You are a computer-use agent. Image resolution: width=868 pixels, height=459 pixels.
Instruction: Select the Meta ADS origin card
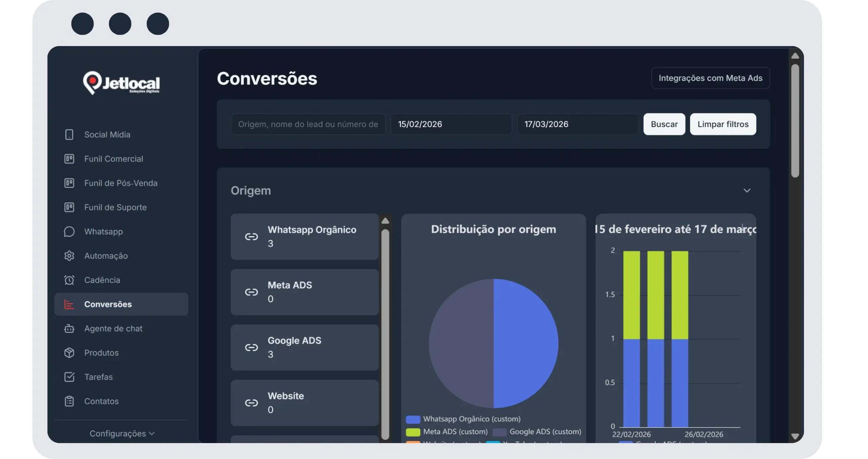304,292
